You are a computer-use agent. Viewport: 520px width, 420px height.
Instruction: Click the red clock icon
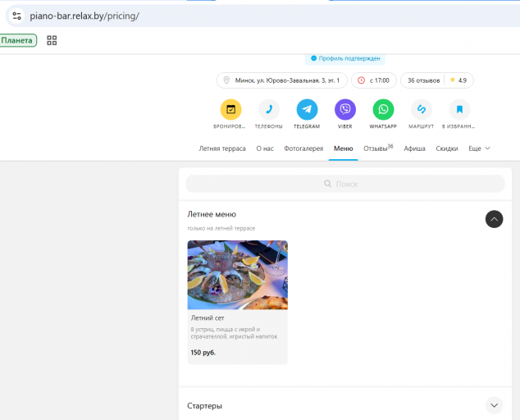(x=361, y=80)
